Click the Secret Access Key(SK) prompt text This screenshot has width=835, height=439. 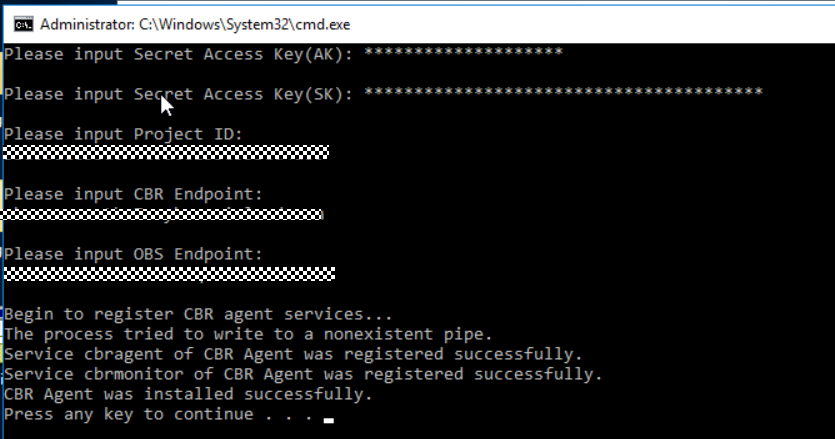click(178, 94)
